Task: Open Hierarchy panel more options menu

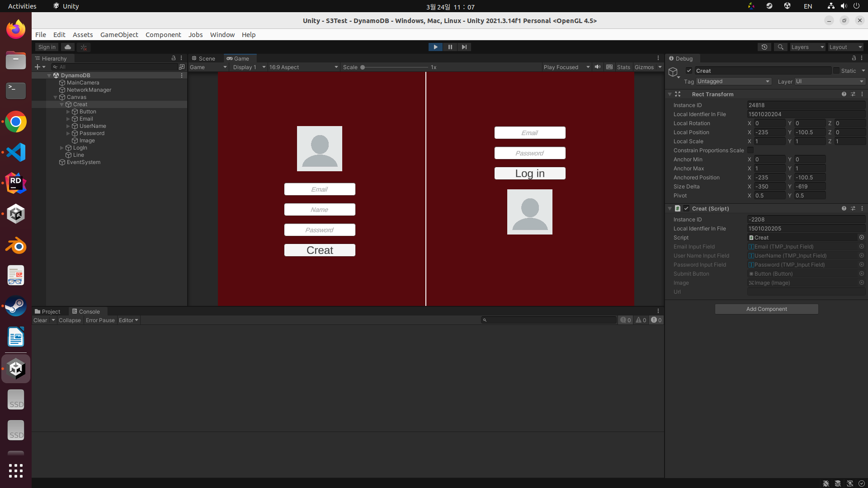Action: (181, 58)
